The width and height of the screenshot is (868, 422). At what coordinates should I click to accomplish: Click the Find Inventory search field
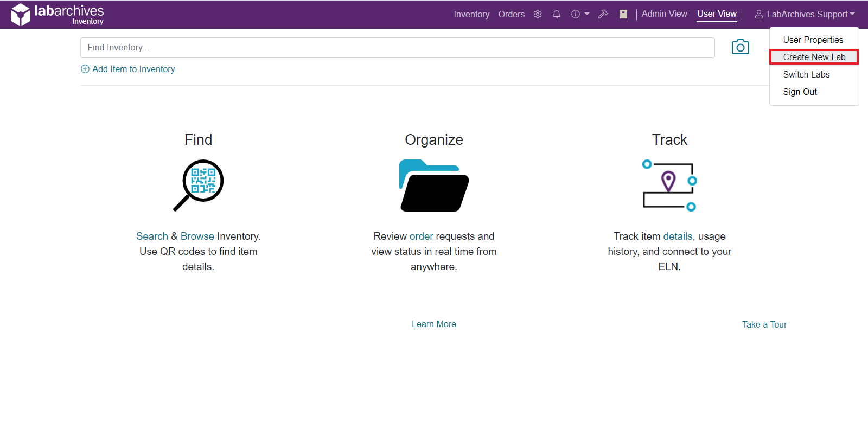[397, 48]
